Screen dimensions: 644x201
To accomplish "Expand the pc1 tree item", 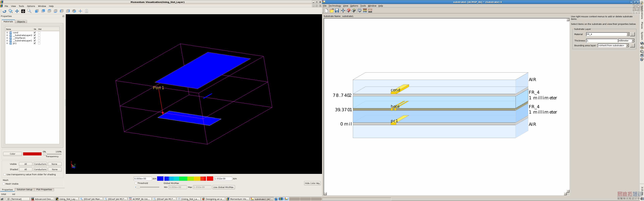I will pyautogui.click(x=7, y=43).
